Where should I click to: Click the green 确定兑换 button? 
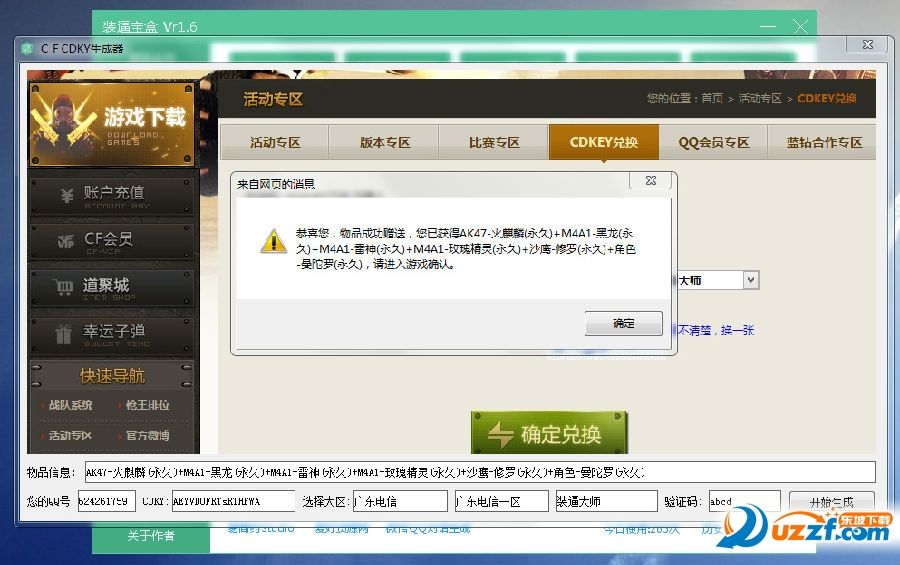(x=549, y=434)
